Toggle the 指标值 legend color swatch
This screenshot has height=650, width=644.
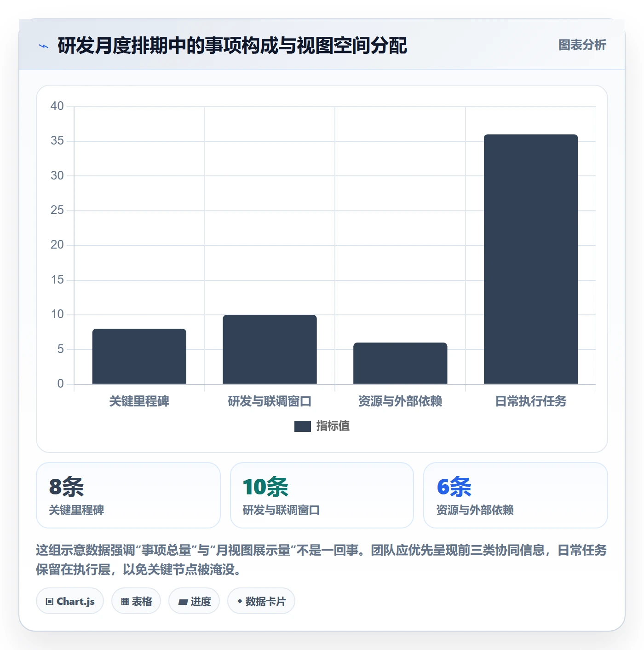[x=303, y=426]
